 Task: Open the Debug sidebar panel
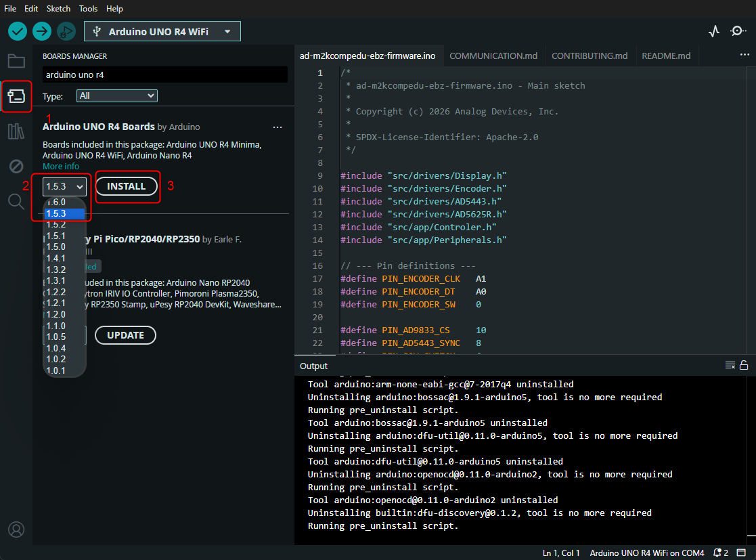click(x=16, y=167)
